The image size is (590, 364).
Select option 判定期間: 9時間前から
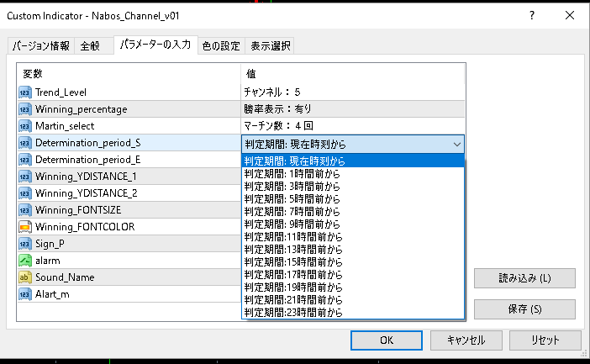[352, 224]
